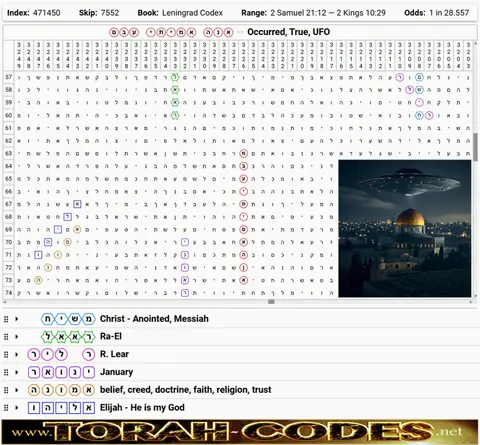Select the 'Ra-El' label

pos(111,336)
